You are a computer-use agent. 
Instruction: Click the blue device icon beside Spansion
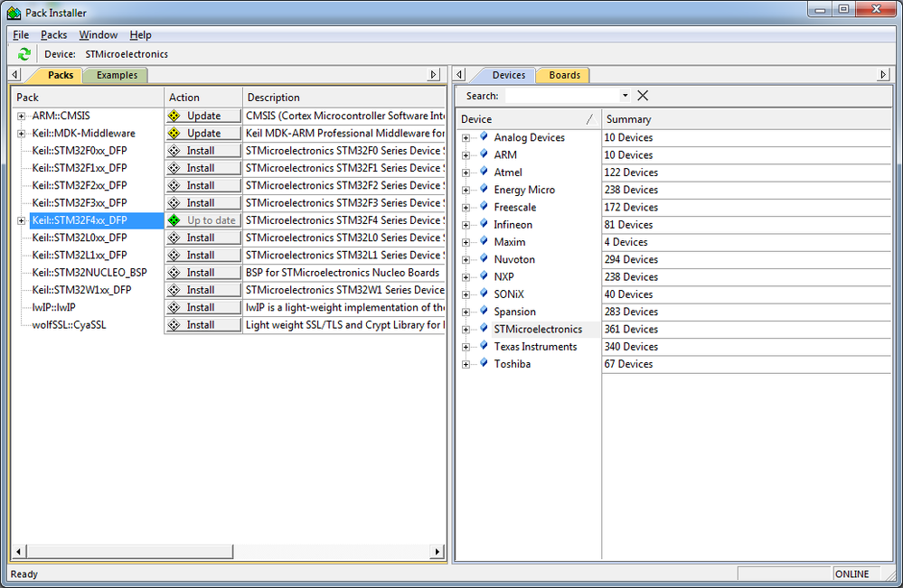click(x=484, y=312)
